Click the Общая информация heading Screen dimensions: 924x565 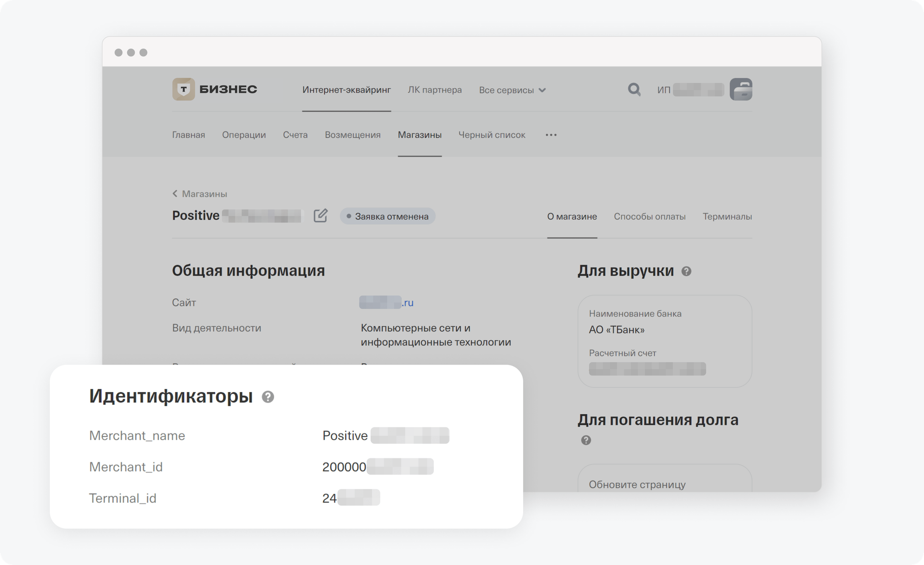(248, 271)
